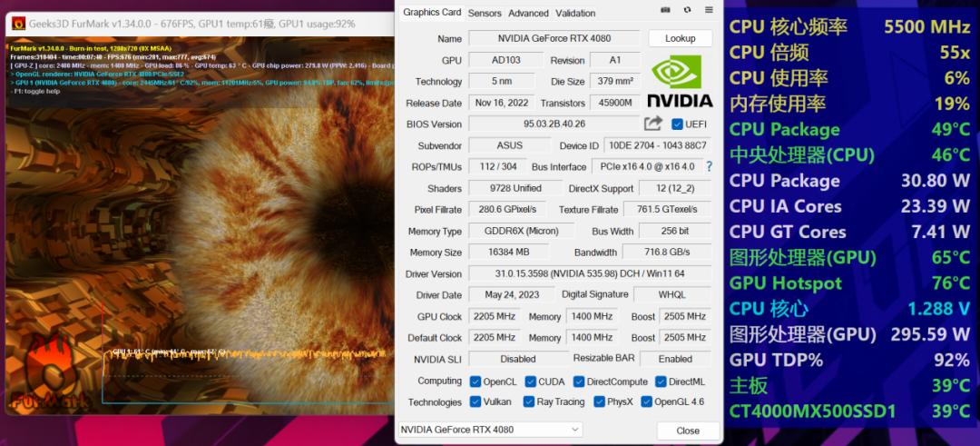
Task: Click the Default Clock value 2205 MHz
Action: coord(495,337)
